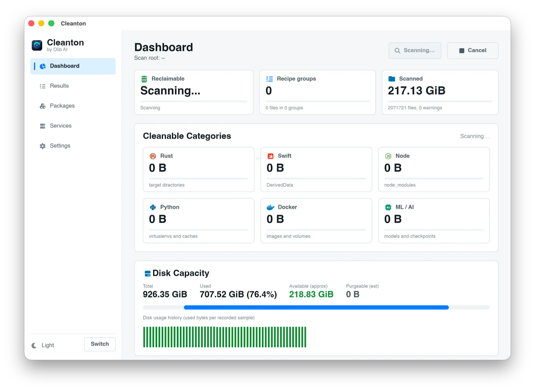This screenshot has width=535, height=392.
Task: Click the Docker whale icon
Action: click(x=271, y=207)
